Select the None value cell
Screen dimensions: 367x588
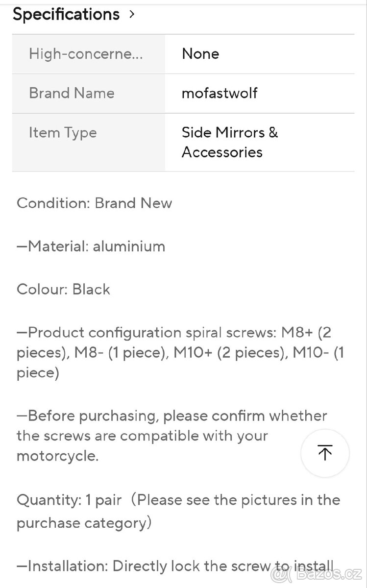click(200, 53)
